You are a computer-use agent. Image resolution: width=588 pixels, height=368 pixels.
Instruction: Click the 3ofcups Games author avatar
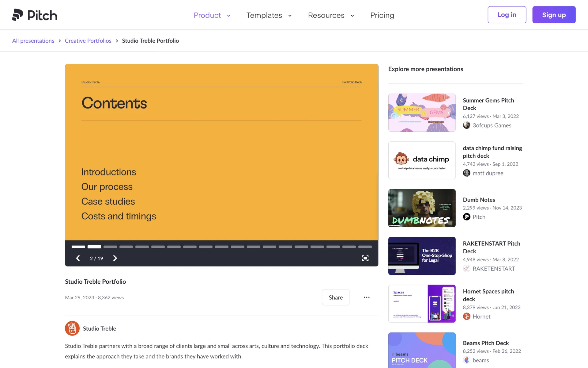466,125
